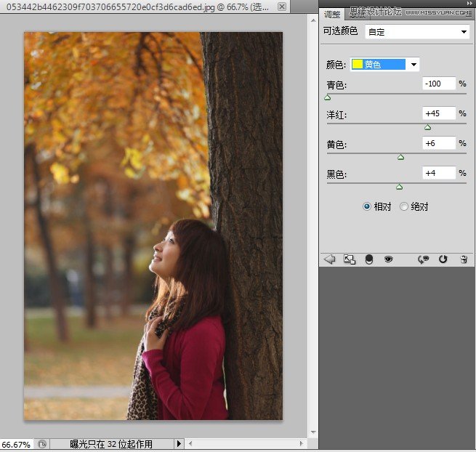Switch to the 调整 adjustments tab

[x=332, y=15]
